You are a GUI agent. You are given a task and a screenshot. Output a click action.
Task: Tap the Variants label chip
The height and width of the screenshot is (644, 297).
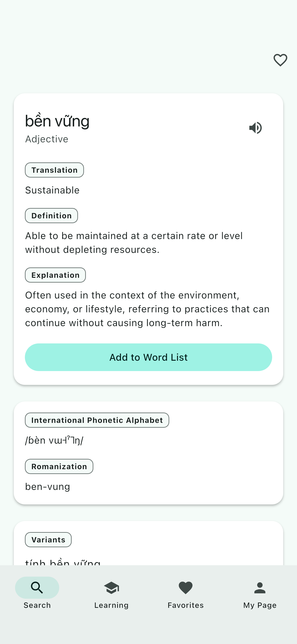tap(48, 539)
